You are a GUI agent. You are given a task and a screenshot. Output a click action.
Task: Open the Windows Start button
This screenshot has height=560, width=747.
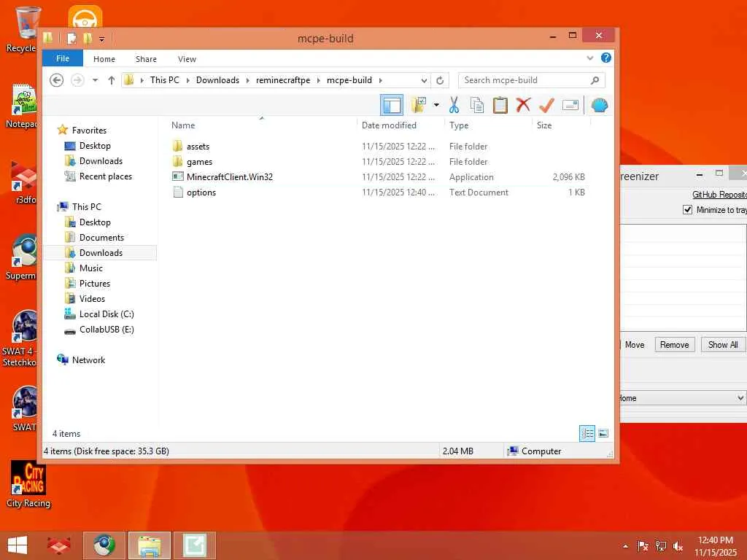coord(18,545)
